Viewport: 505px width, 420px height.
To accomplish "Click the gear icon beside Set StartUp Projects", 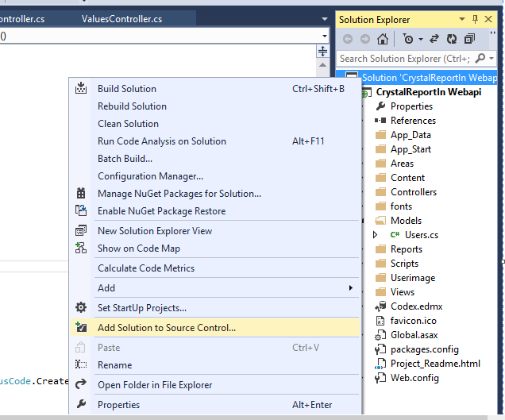I will pyautogui.click(x=80, y=307).
